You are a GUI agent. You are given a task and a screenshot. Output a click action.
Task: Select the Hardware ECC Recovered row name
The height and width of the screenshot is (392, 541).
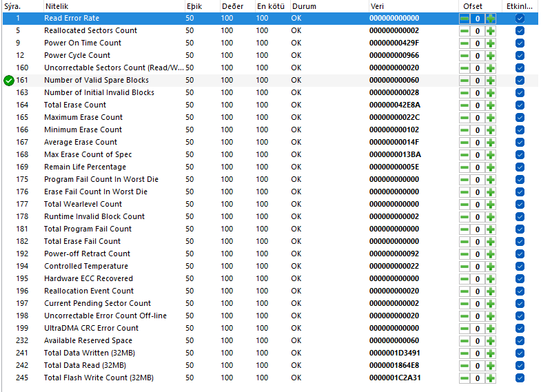click(88, 278)
